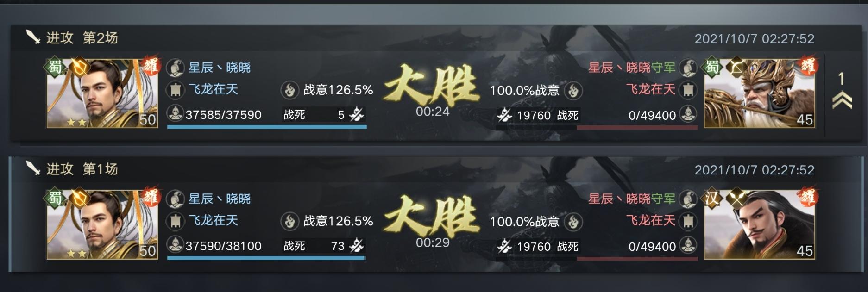Open the defender 汉 general portrait in round 1
The width and height of the screenshot is (868, 292).
(760, 224)
